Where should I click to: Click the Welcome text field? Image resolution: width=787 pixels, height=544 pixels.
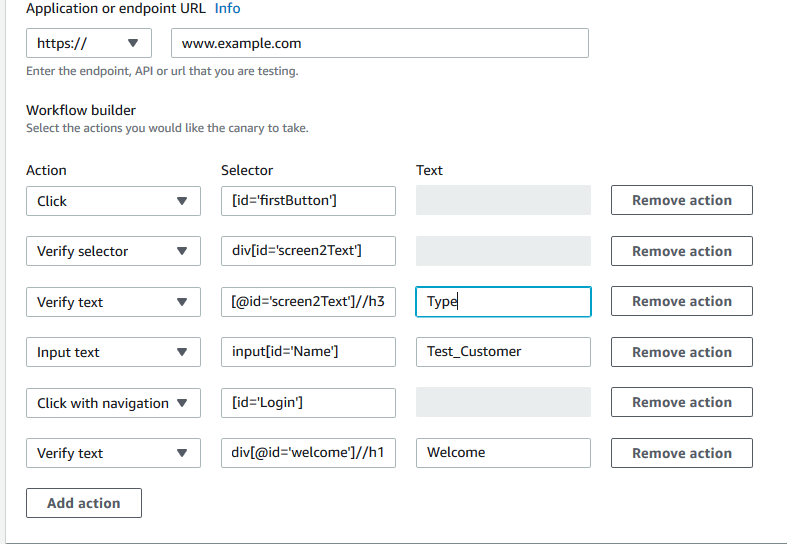point(503,453)
